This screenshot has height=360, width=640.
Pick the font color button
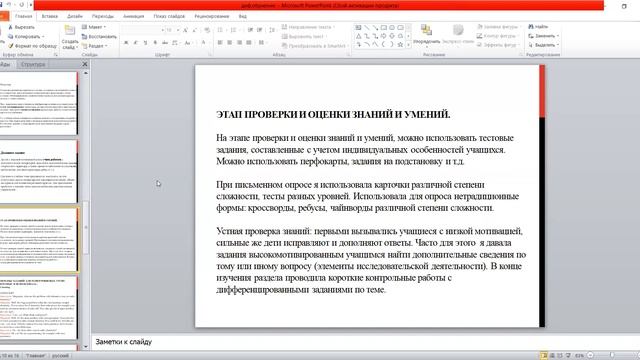coord(204,42)
